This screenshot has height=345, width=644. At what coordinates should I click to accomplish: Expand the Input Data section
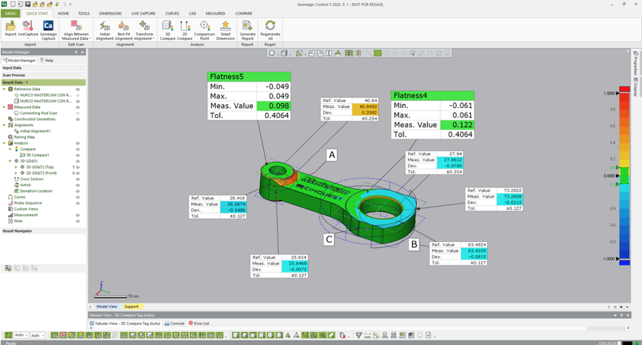(x=43, y=68)
